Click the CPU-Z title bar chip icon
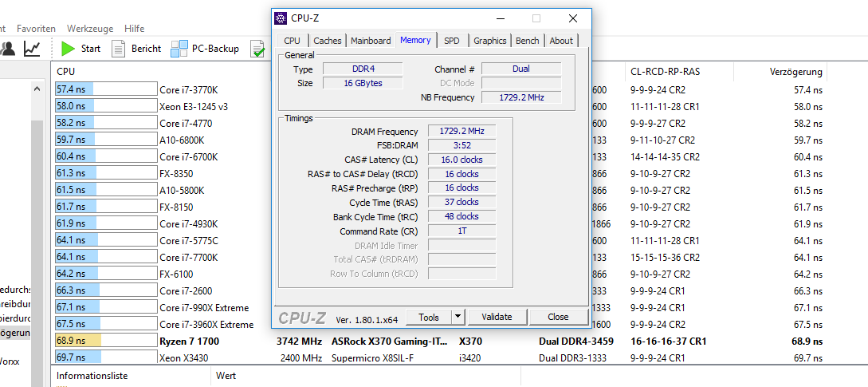The width and height of the screenshot is (868, 387). pyautogui.click(x=281, y=18)
